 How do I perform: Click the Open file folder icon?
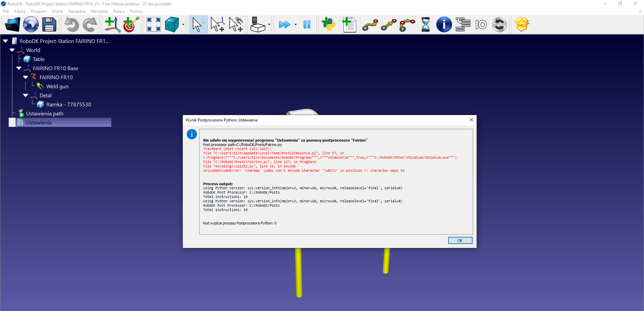12,24
